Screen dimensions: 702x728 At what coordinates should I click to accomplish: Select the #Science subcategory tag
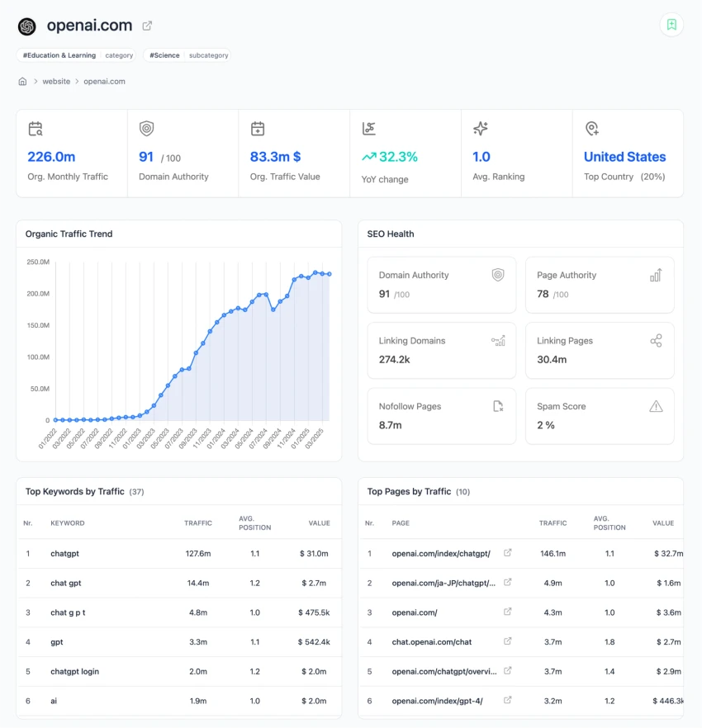pyautogui.click(x=187, y=55)
